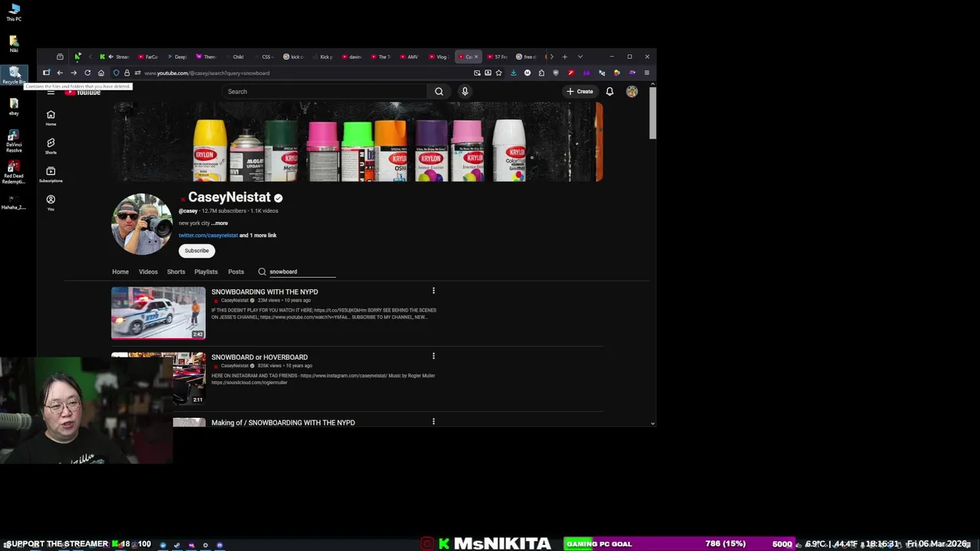Click the red pencil extension icon
Screen dimensions: 980x551
coord(570,73)
